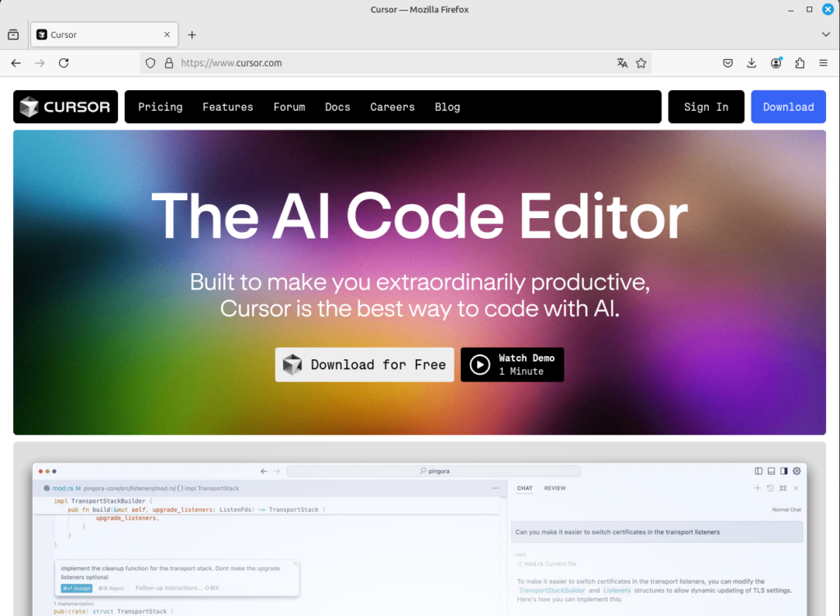Reload the current page
The image size is (840, 616).
(x=64, y=63)
